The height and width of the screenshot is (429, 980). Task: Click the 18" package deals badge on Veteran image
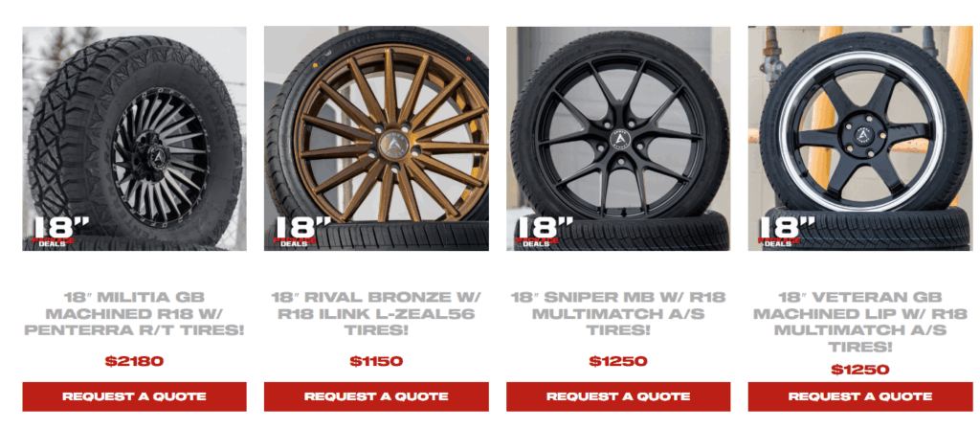787,232
